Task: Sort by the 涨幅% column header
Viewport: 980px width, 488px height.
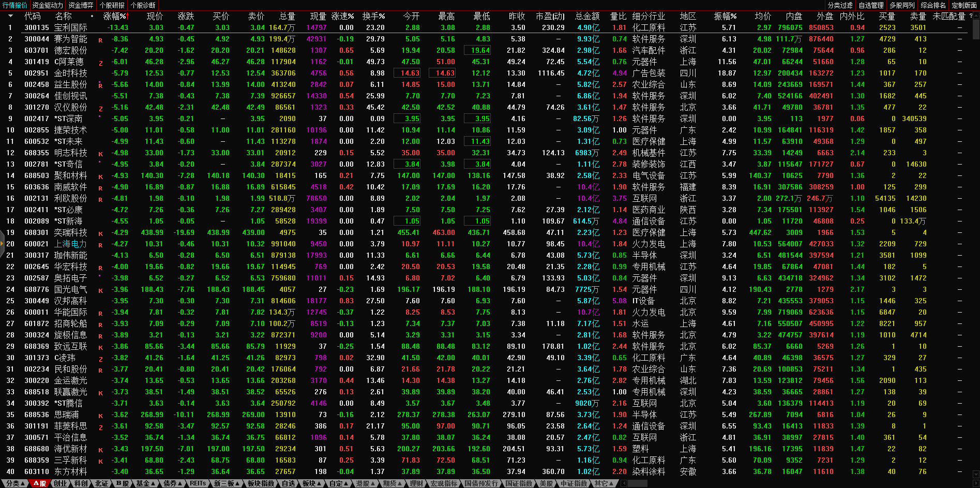Action: (115, 16)
